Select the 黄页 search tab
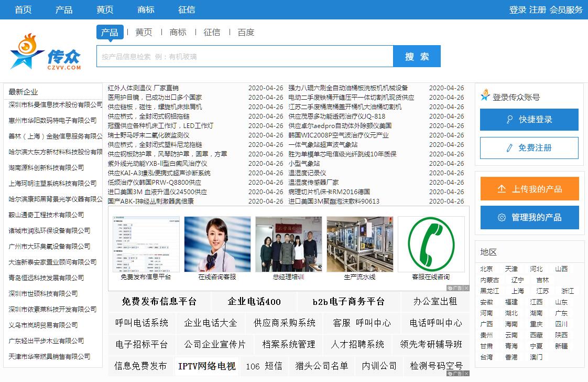588x382 pixels. point(144,33)
